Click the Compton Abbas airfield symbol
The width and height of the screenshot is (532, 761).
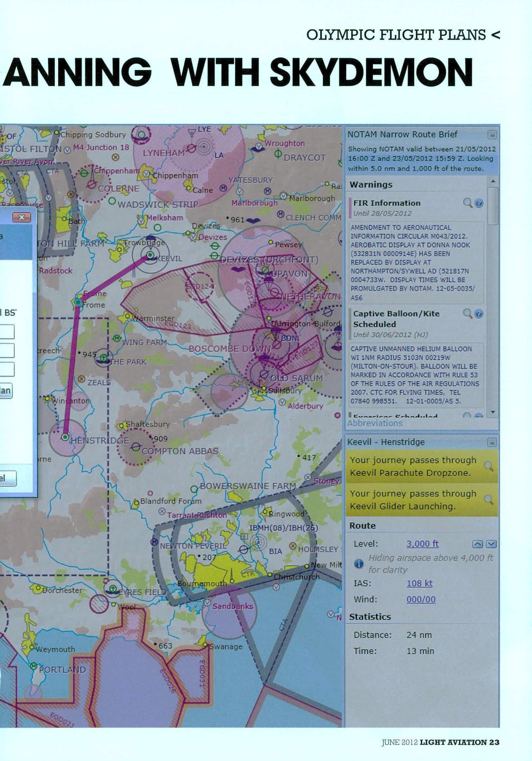[136, 447]
